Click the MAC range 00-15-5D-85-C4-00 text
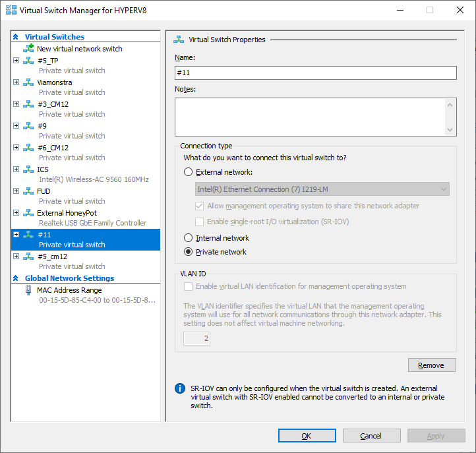The height and width of the screenshot is (453, 476). point(97,300)
